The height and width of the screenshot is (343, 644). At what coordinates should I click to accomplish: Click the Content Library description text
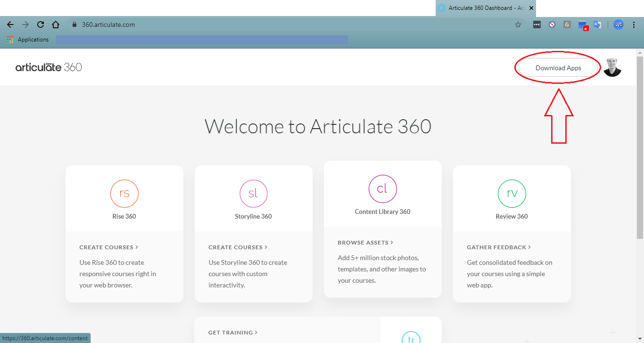pyautogui.click(x=382, y=269)
